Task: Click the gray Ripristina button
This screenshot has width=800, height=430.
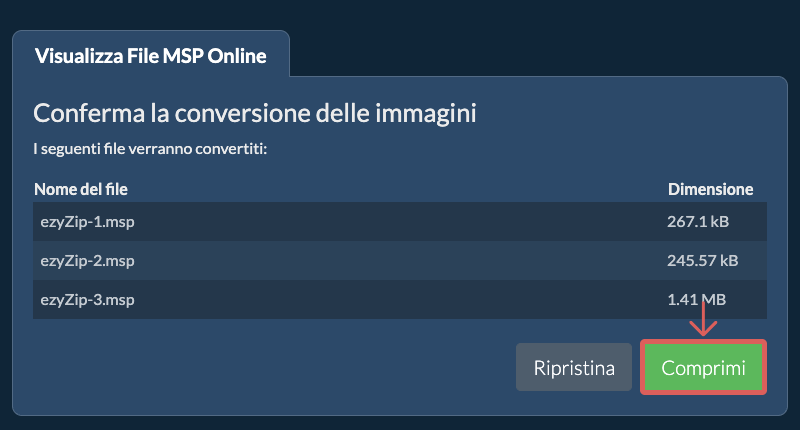Action: point(574,367)
